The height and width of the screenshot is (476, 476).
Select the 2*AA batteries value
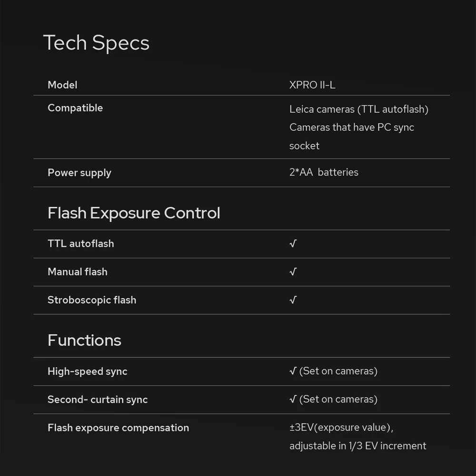(x=324, y=172)
